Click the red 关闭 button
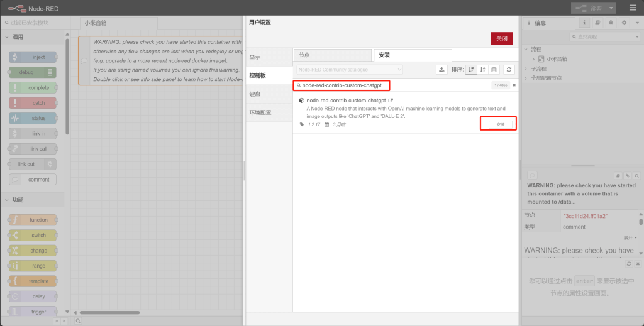 coord(502,38)
